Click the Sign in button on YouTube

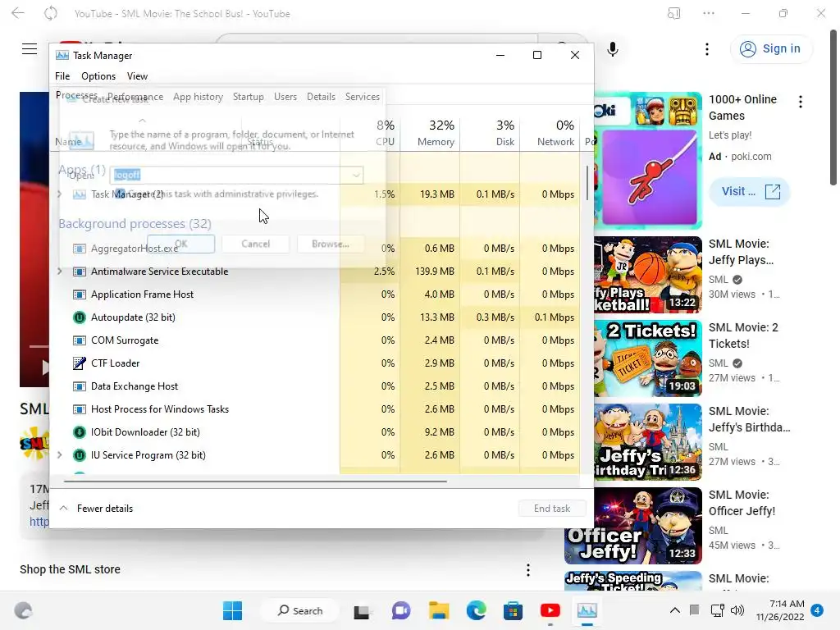tap(770, 48)
